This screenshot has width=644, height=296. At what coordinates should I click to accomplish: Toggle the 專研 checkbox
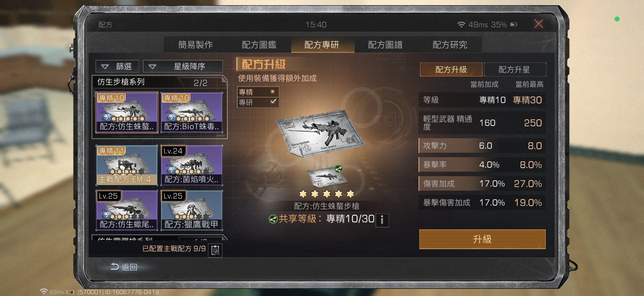(x=273, y=102)
